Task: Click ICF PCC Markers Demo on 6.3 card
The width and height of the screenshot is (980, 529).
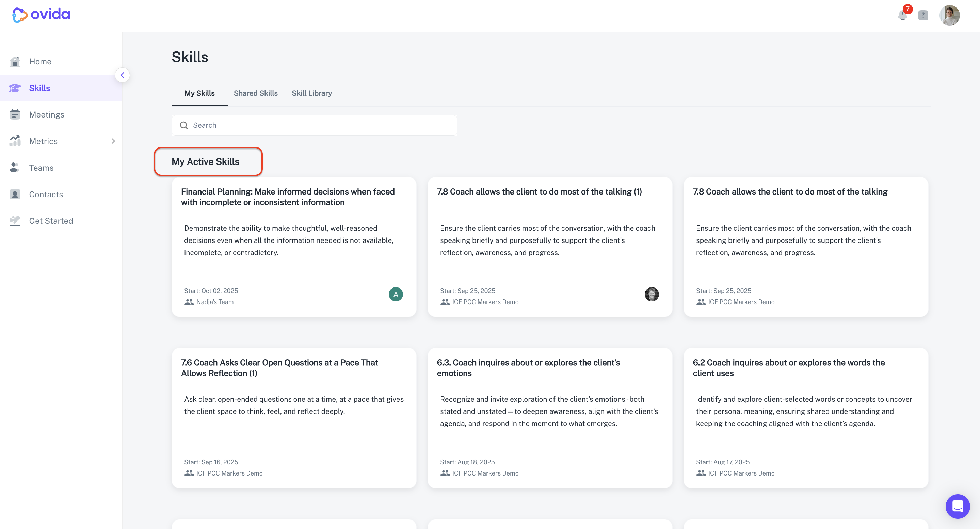Action: tap(485, 473)
